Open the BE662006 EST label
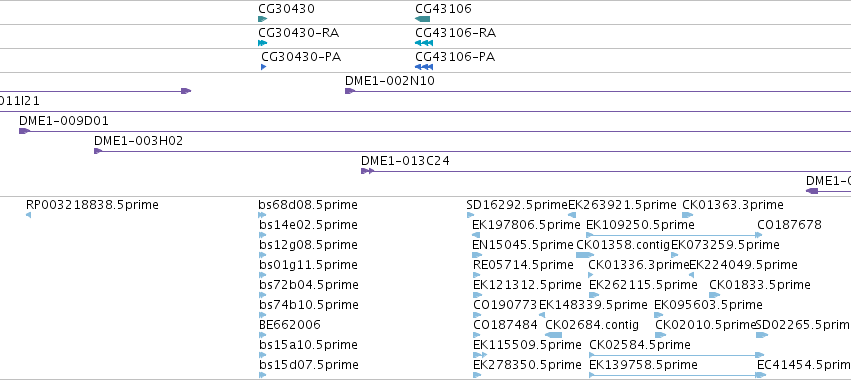This screenshot has height=380, width=851. coord(290,325)
